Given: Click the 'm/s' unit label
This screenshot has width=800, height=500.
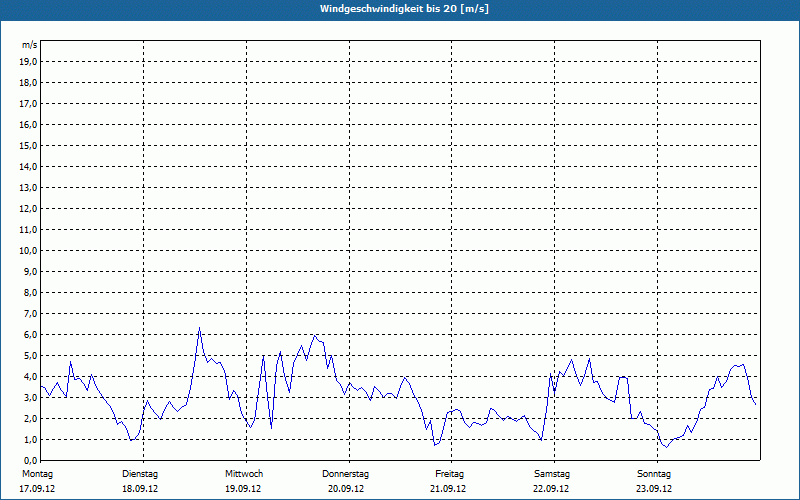Looking at the screenshot, I should point(30,45).
